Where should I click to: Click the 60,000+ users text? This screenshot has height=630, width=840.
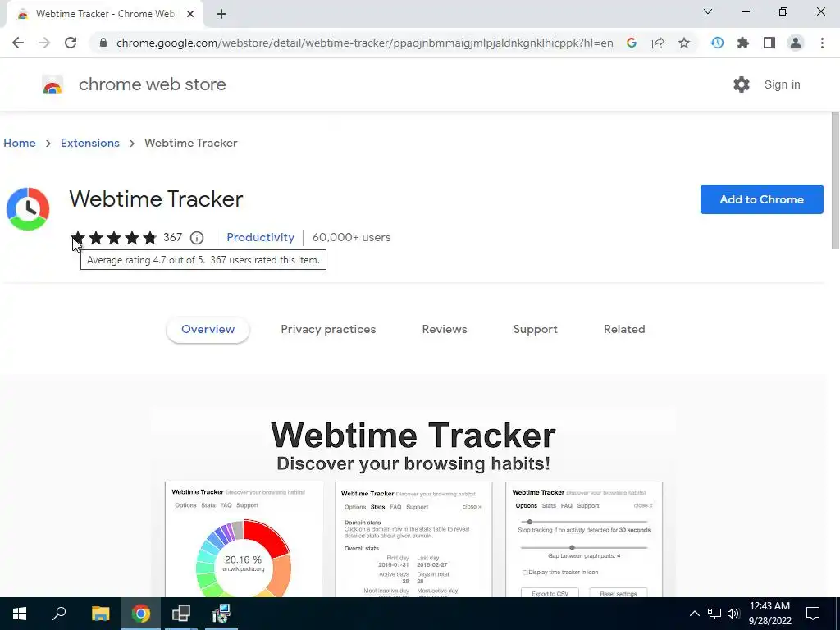[x=351, y=237]
